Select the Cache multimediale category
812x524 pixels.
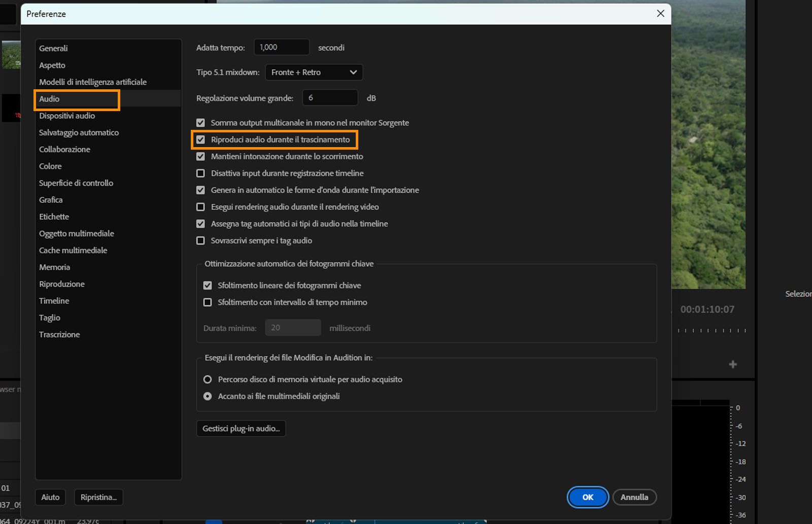pos(73,250)
